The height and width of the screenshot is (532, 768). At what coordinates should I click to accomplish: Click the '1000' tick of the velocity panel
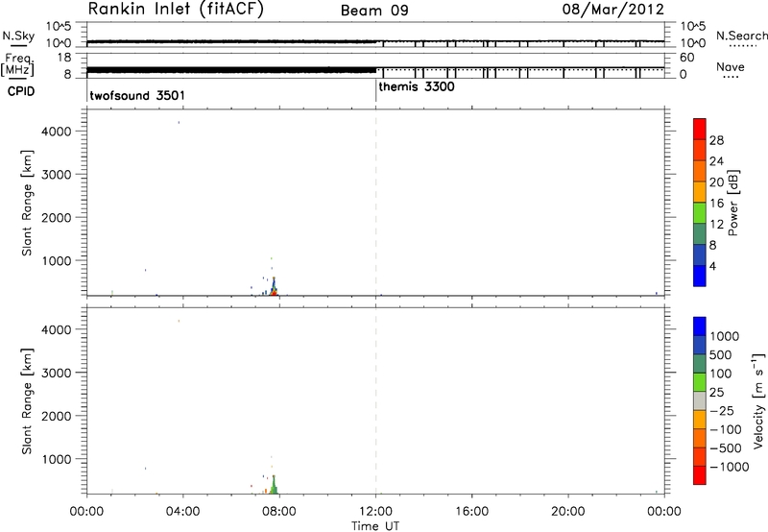(57, 459)
